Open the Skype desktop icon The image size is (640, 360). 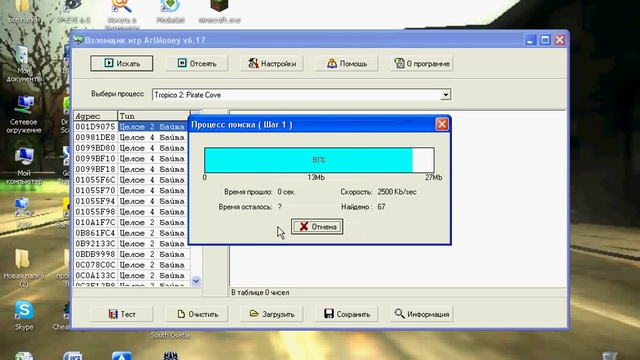[x=24, y=315]
